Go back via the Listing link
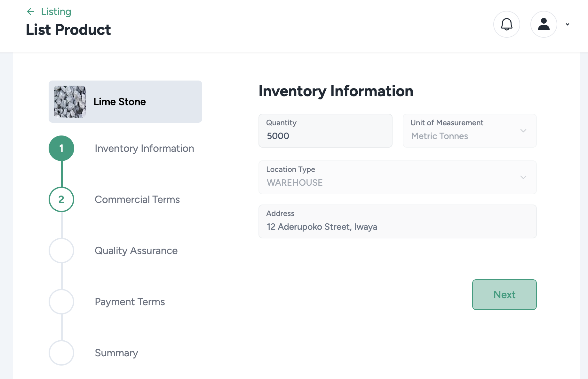 56,12
